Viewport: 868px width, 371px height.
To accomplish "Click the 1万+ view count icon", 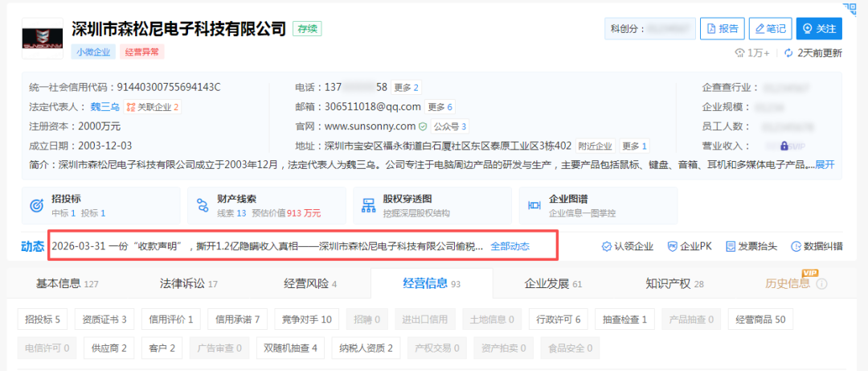I will [740, 53].
